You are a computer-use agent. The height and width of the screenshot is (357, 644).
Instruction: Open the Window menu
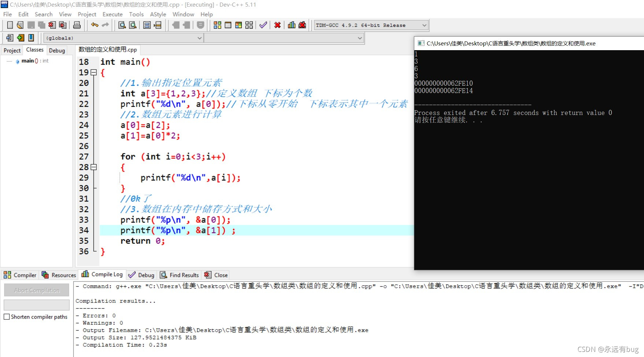point(183,14)
